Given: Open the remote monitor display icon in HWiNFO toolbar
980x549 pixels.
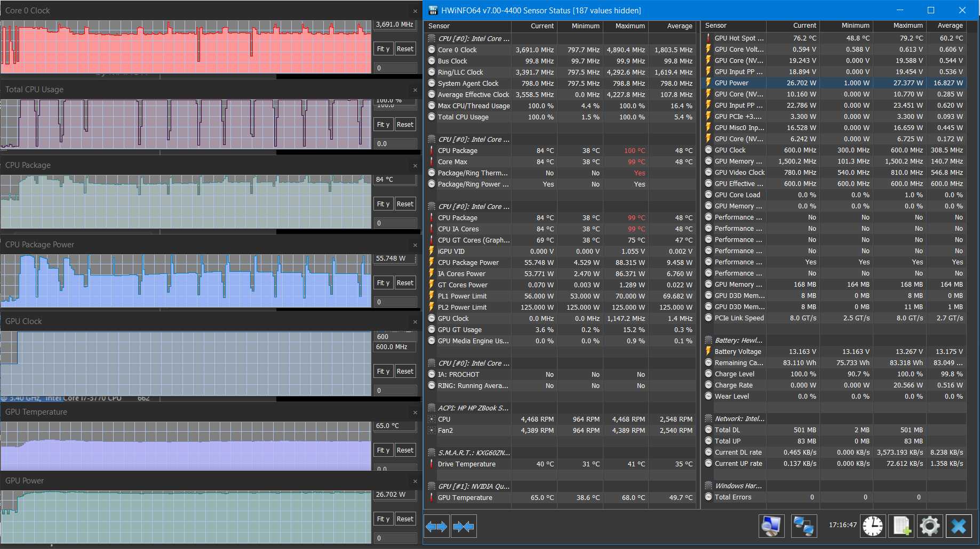Looking at the screenshot, I should click(771, 526).
